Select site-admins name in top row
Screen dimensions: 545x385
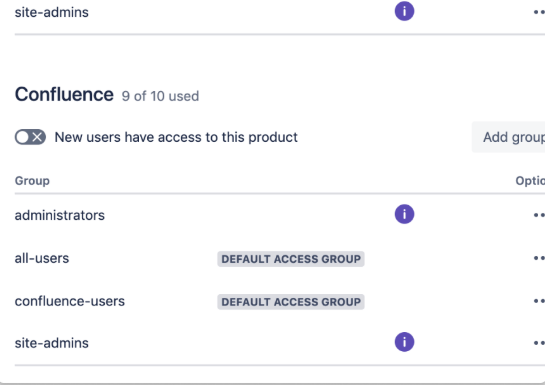click(51, 13)
